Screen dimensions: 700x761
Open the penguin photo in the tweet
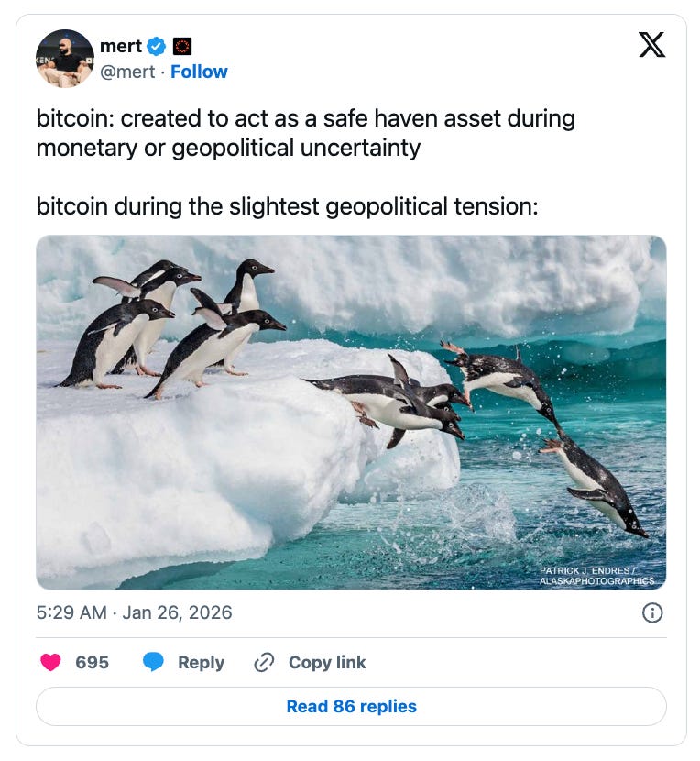click(351, 412)
